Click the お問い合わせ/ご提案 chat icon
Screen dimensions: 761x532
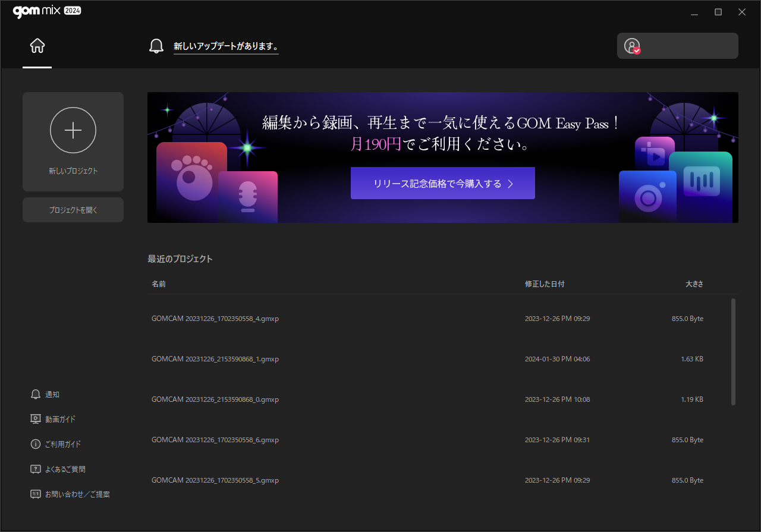pos(36,494)
